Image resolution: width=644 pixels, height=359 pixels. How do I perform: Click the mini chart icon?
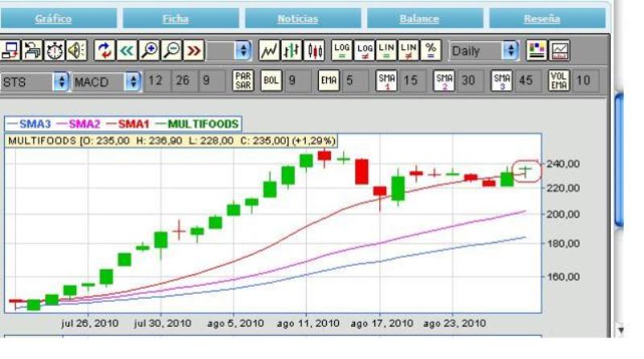click(x=560, y=51)
